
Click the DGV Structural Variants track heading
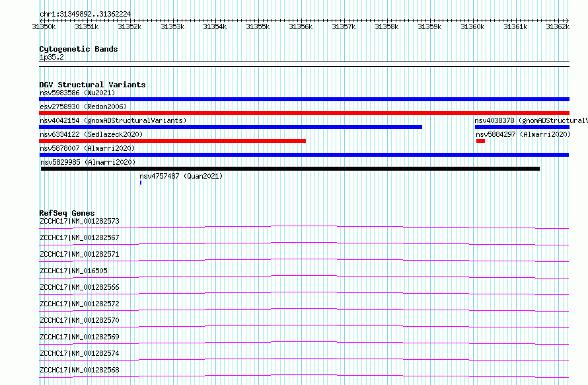pyautogui.click(x=92, y=85)
